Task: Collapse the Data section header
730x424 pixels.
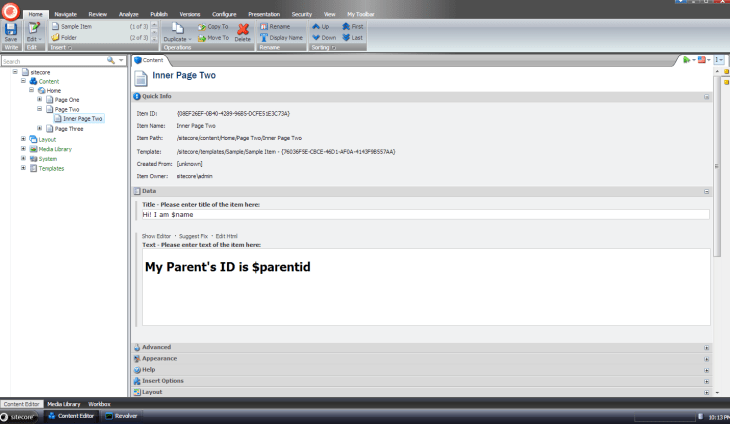Action: click(706, 190)
